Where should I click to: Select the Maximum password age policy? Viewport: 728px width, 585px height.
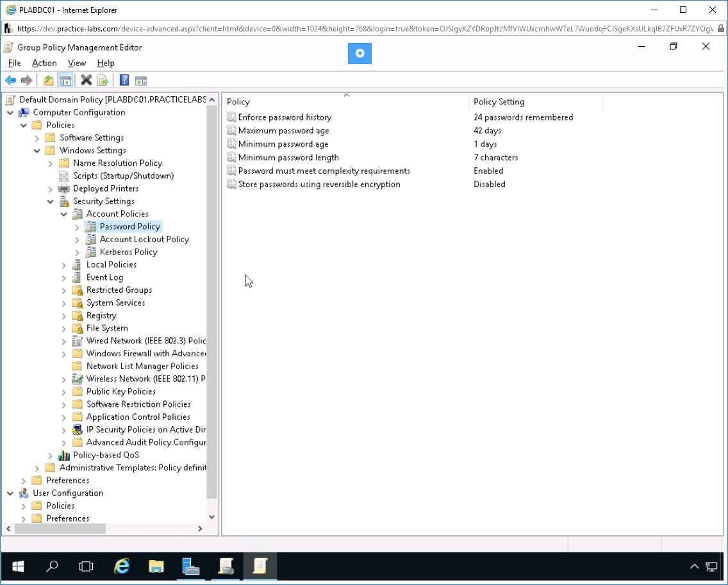click(x=283, y=131)
